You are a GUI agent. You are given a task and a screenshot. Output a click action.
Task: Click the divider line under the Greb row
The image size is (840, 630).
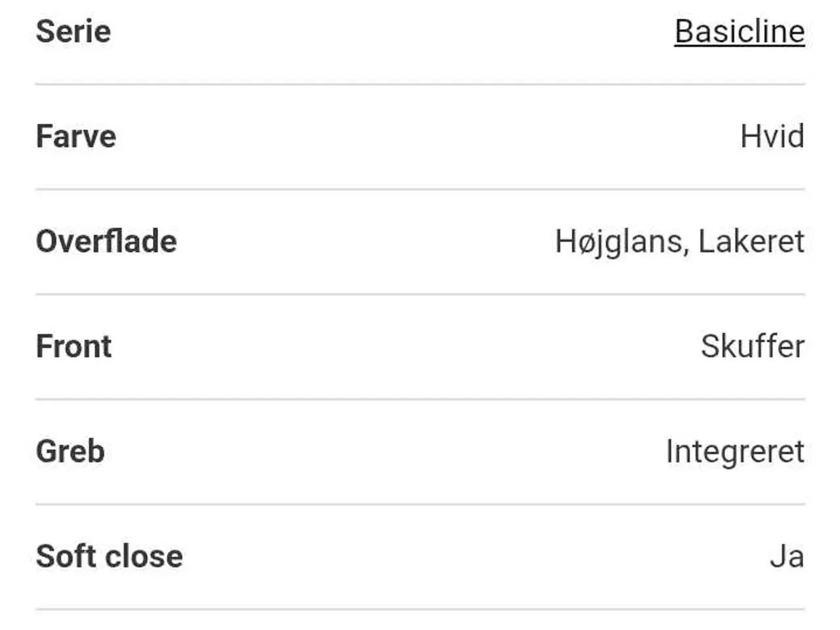tap(420, 504)
